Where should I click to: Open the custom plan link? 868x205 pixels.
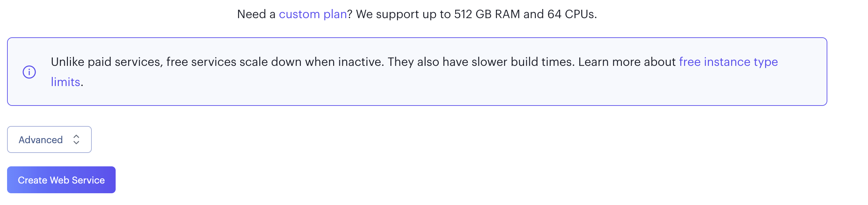313,14
